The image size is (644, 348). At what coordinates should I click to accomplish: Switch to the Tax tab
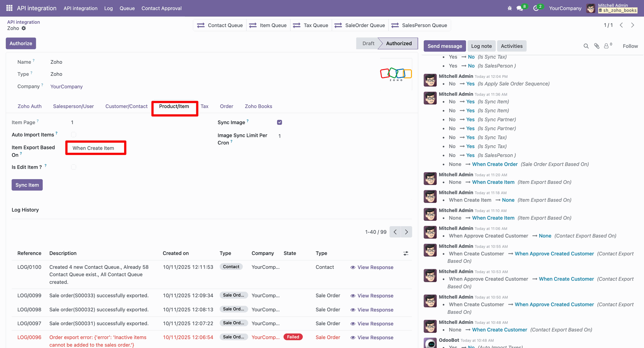click(x=205, y=106)
